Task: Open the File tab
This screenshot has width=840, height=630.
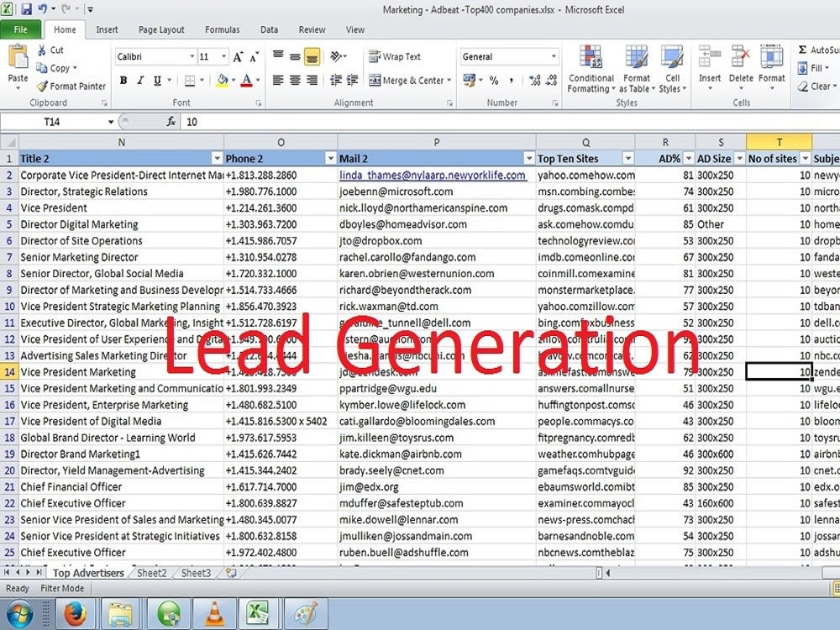Action: (x=20, y=29)
